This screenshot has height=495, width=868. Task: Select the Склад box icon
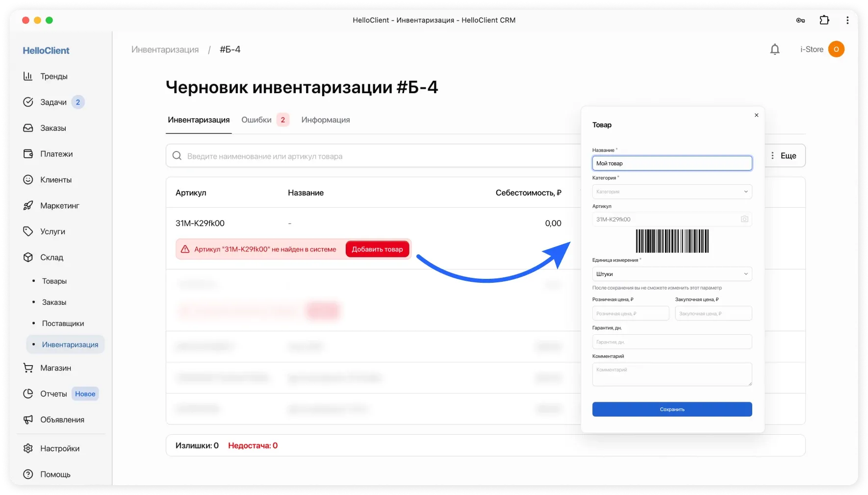[x=29, y=257]
